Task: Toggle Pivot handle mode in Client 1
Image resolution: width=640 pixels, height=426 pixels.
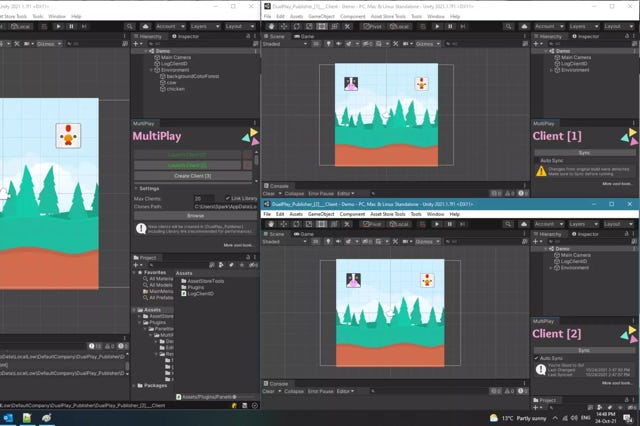Action: [x=372, y=27]
